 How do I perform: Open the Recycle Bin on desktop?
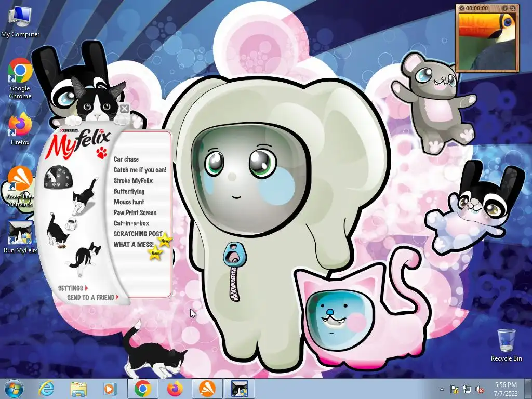point(506,345)
